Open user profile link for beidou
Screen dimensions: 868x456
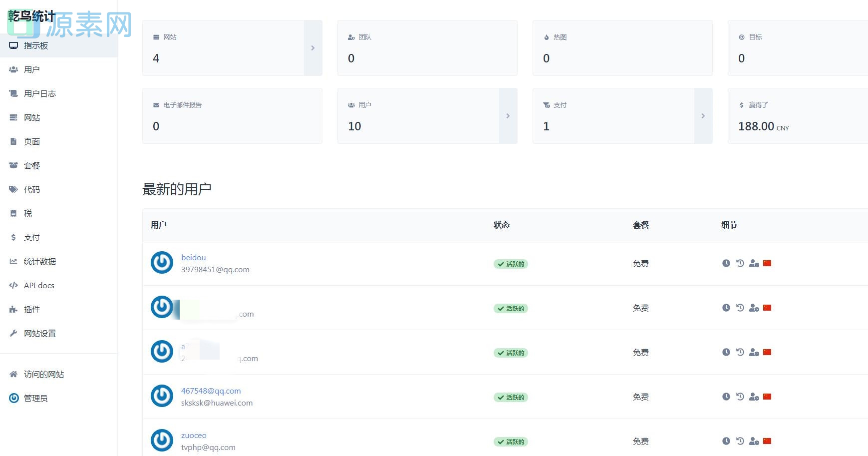194,257
